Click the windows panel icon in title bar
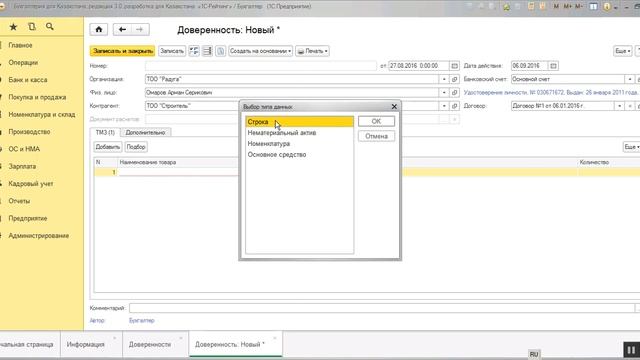Image resolution: width=640 pixels, height=360 pixels. click(594, 7)
